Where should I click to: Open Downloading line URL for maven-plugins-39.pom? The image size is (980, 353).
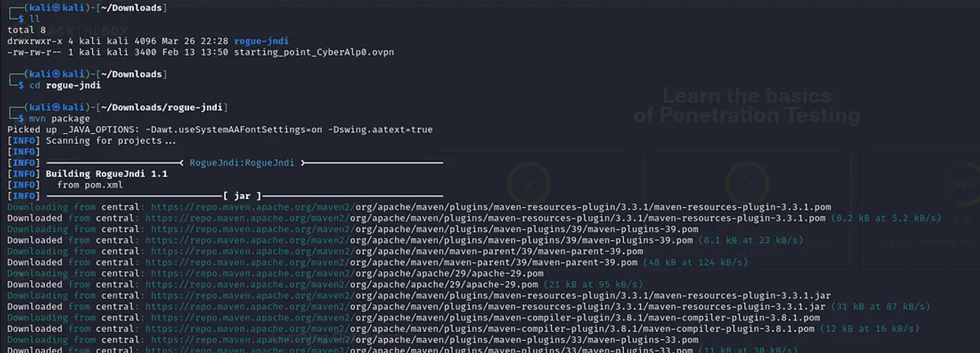tap(424, 229)
